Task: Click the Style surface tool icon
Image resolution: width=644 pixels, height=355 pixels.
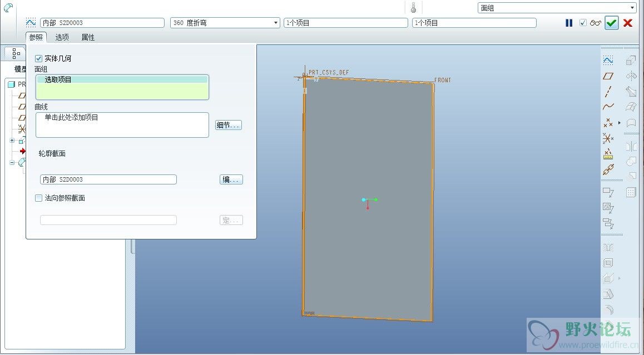Action: coord(631,123)
